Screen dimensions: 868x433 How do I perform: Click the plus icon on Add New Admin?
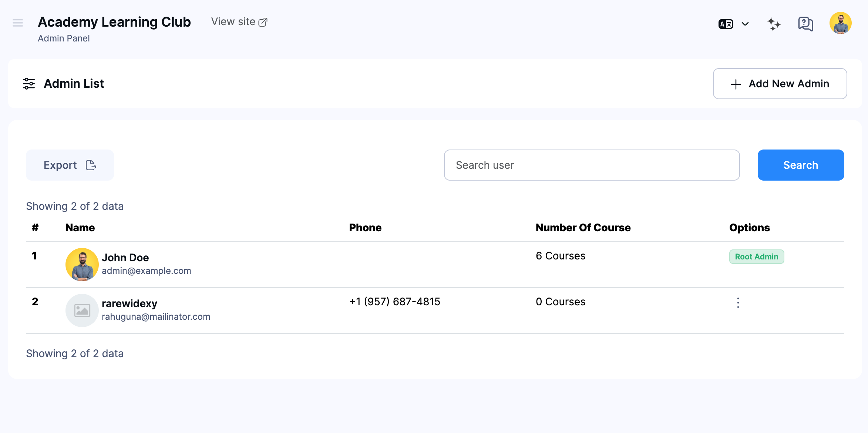point(735,84)
